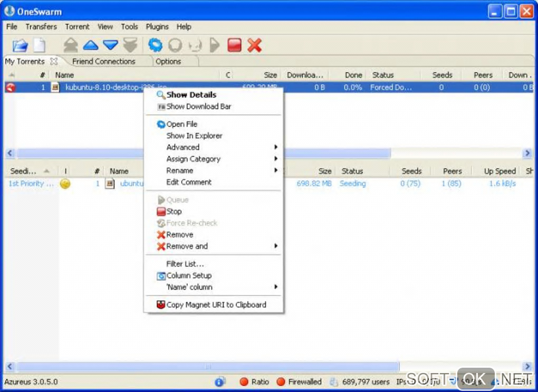The image size is (538, 392).
Task: Select Show In Explorer menu entry
Action: click(x=214, y=136)
